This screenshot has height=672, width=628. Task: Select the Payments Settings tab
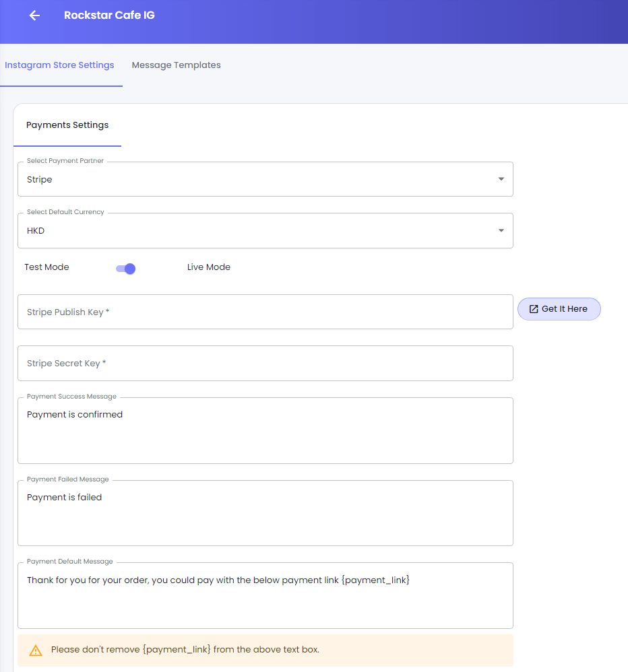coord(67,125)
